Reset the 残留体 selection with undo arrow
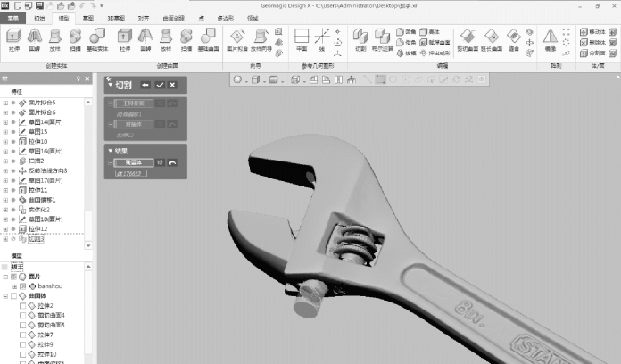The image size is (621, 364). (172, 162)
